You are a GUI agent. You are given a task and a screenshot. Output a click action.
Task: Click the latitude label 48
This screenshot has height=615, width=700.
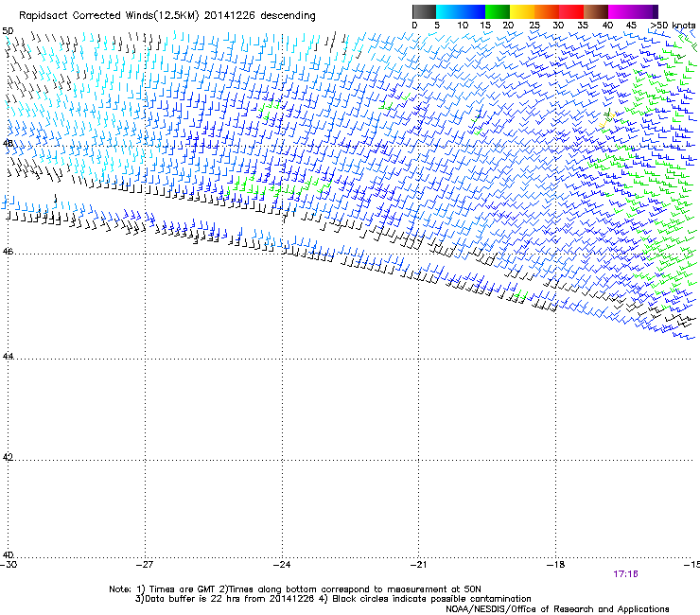coord(8,144)
